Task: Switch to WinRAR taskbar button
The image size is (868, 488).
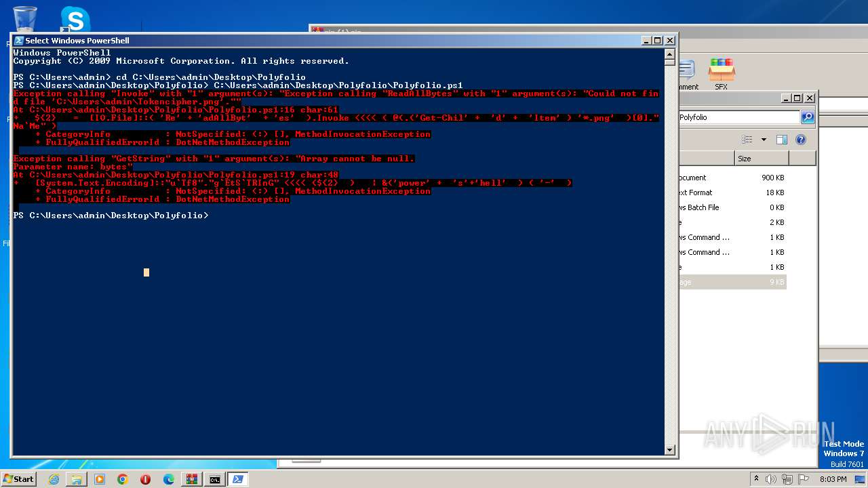Action: [x=191, y=479]
